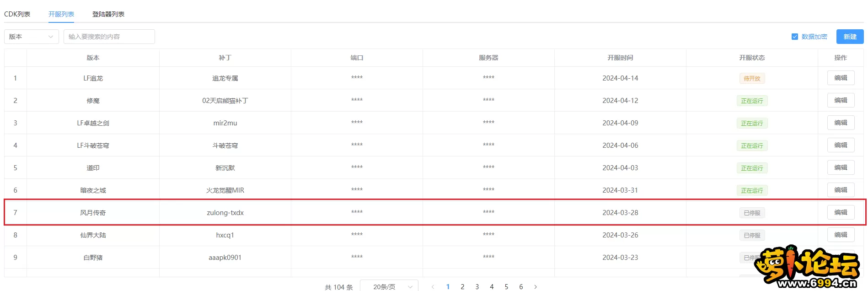The height and width of the screenshot is (291, 868).
Task: Click the 白野猪 version cell
Action: pyautogui.click(x=93, y=258)
